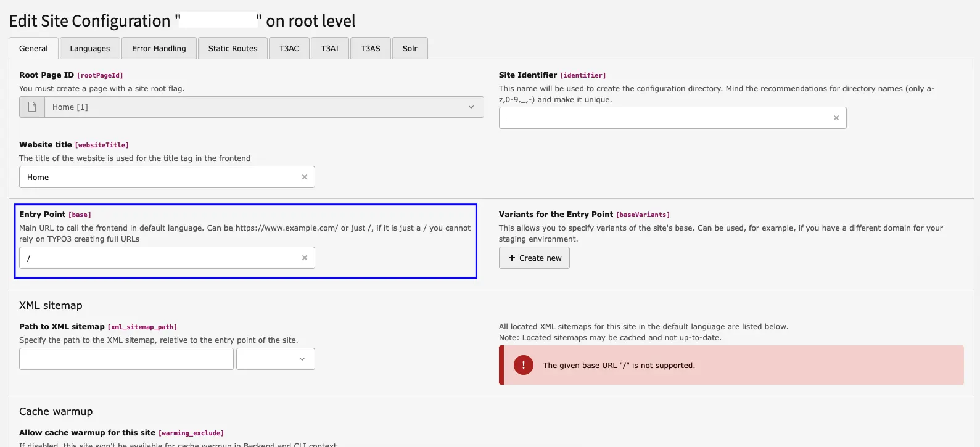Open the Error Handling tab
Viewport: 980px width, 447px height.
point(159,48)
